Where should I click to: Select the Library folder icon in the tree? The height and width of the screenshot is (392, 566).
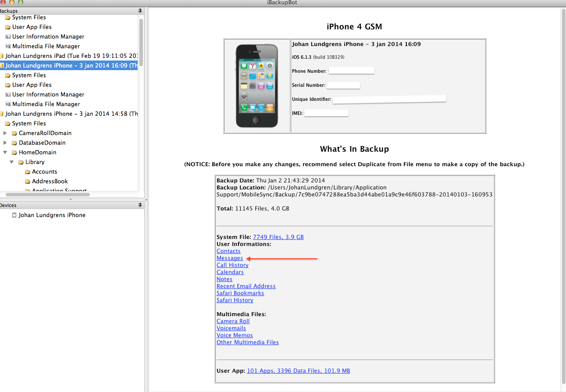(x=21, y=162)
